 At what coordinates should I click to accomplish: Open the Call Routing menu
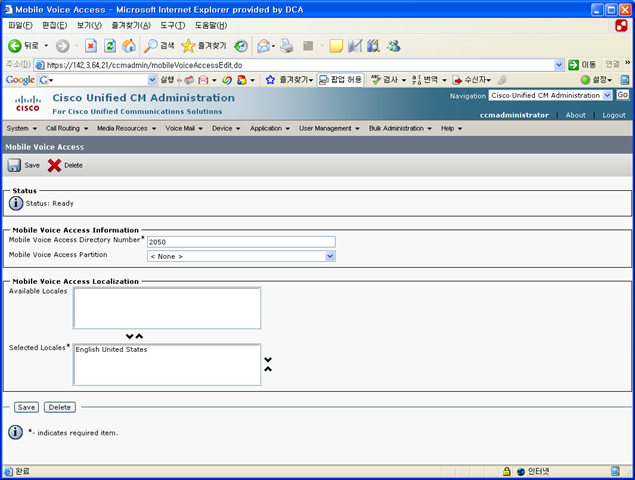pos(67,128)
